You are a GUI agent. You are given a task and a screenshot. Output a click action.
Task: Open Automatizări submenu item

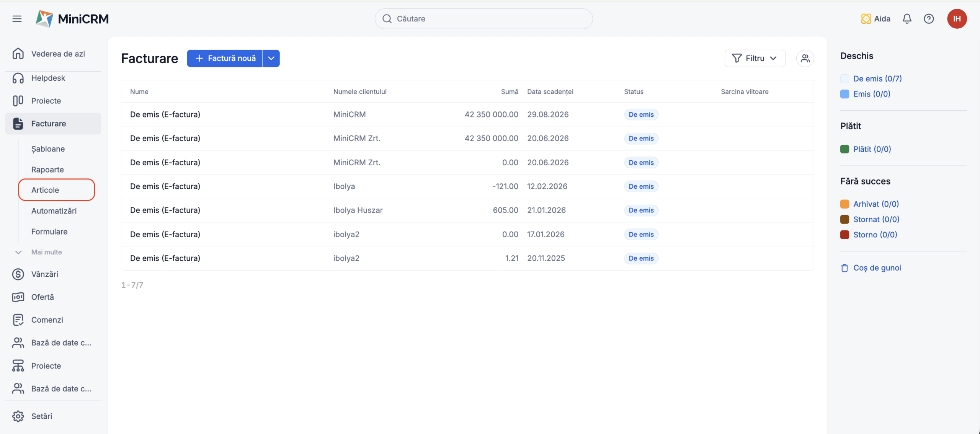pos(54,211)
